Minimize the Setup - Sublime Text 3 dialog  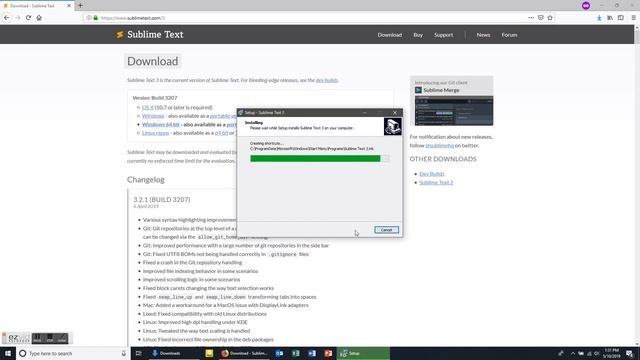(364, 113)
